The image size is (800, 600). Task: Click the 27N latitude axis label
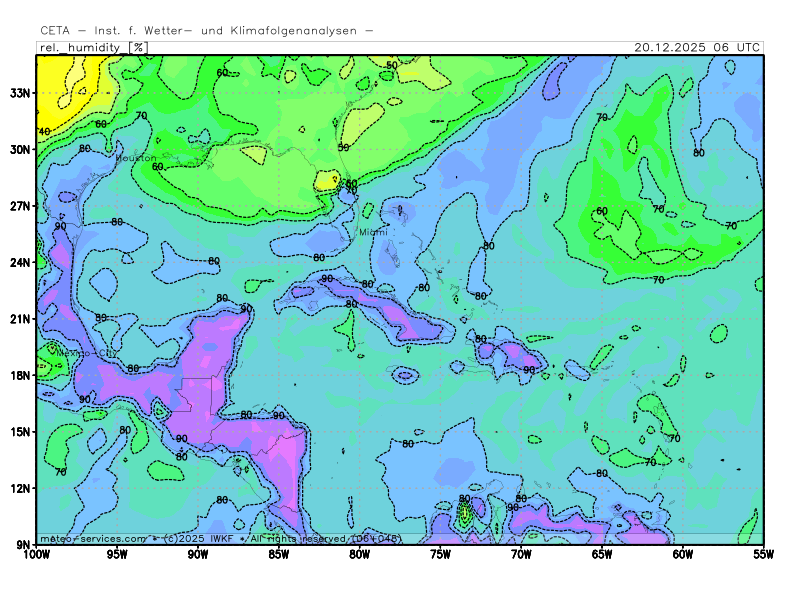(x=21, y=206)
